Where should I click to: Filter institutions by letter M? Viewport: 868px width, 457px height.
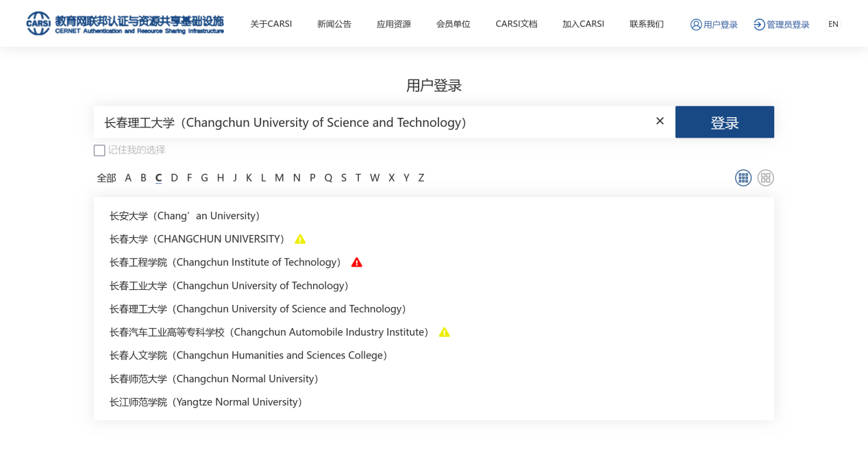(279, 178)
